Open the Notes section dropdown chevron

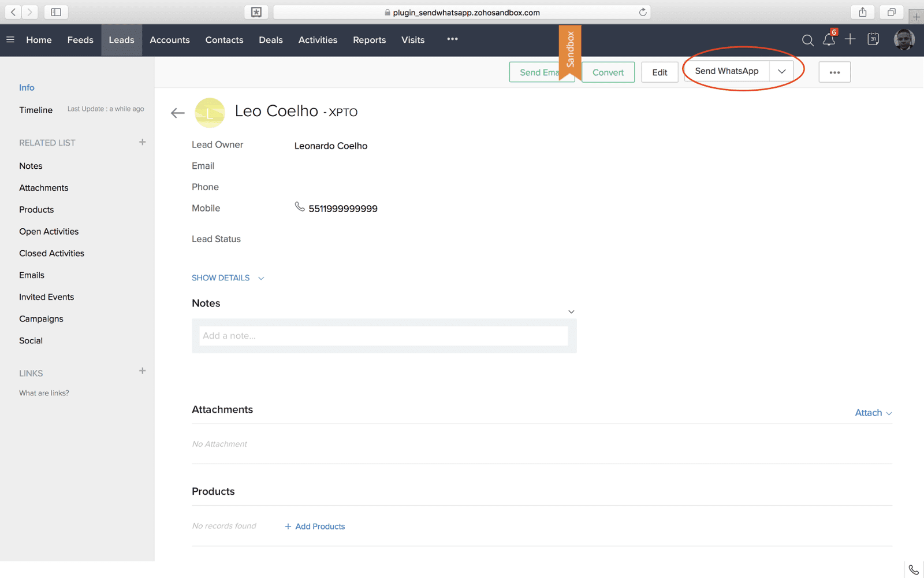pos(571,312)
